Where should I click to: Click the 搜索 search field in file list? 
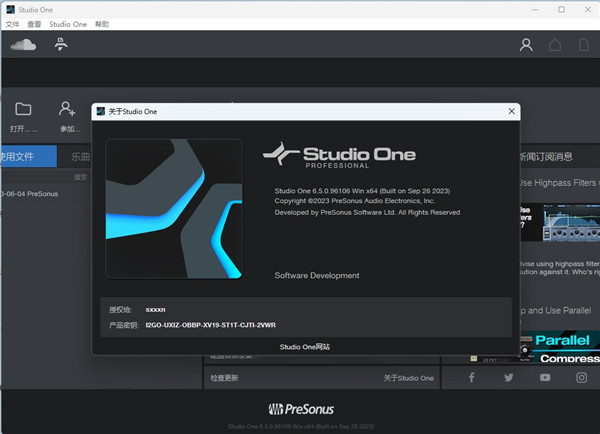[46, 177]
